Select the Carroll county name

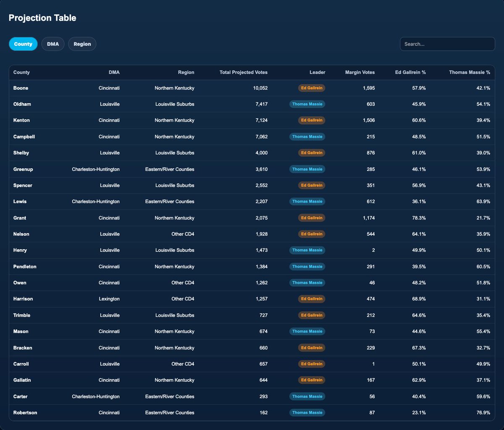[21, 364]
